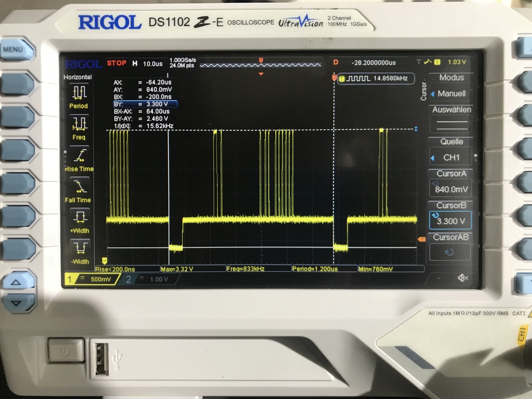
Task: Click the 1.03 V trigger level readout
Action: (457, 62)
